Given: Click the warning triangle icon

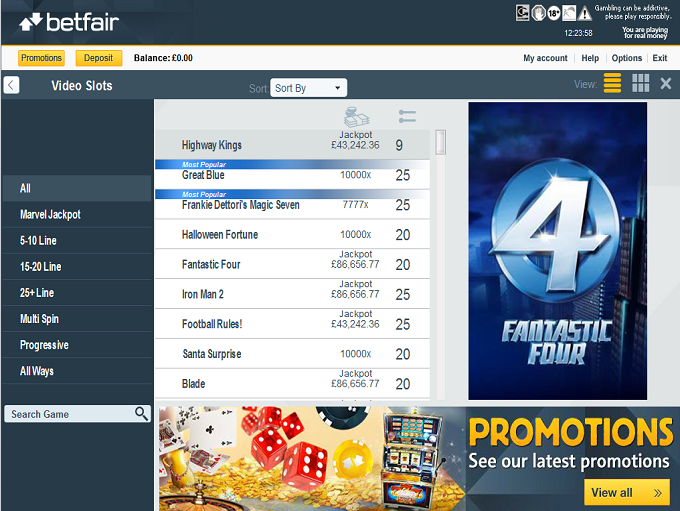Looking at the screenshot, I should point(585,13).
